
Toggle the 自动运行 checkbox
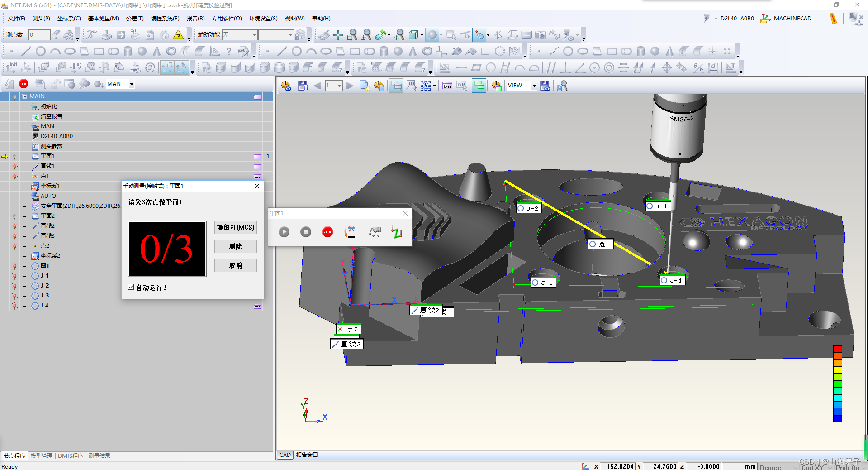coord(131,287)
